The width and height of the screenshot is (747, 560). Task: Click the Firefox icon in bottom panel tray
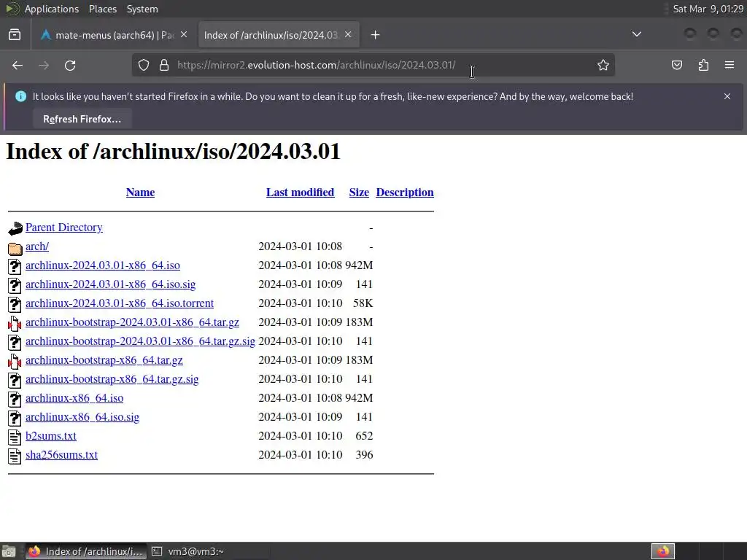coord(663,551)
